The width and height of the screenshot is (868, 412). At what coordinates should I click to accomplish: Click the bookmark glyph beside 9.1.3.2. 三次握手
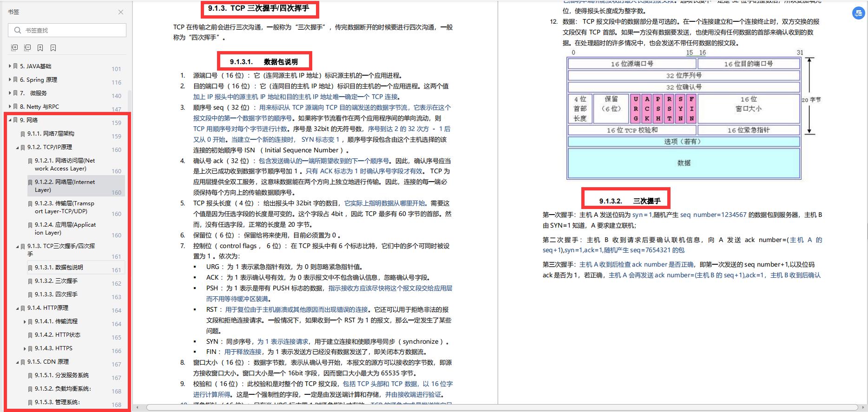pos(30,281)
